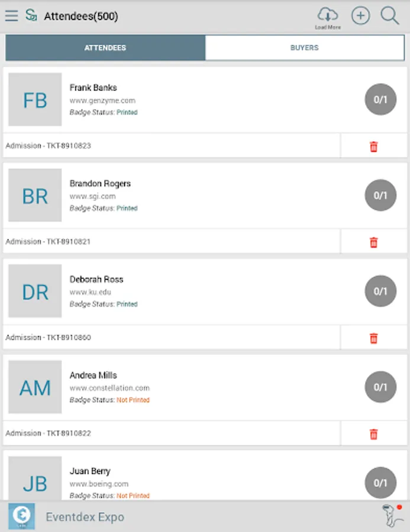
Task: Open the hamburger navigation menu
Action: point(11,16)
